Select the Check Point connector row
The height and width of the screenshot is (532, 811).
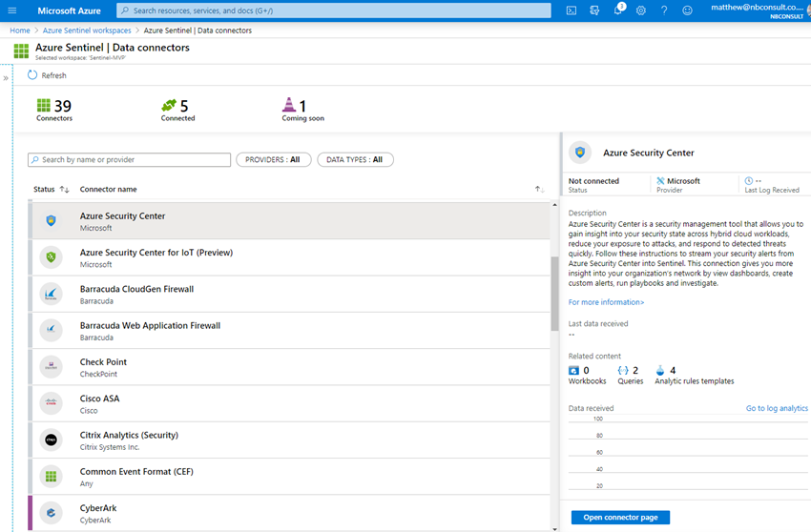click(x=288, y=367)
